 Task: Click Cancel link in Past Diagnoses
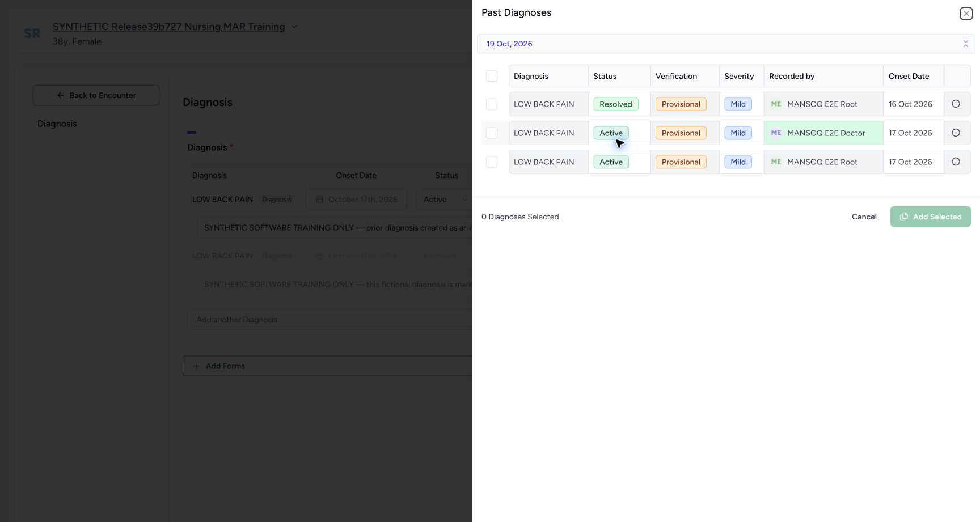point(864,217)
